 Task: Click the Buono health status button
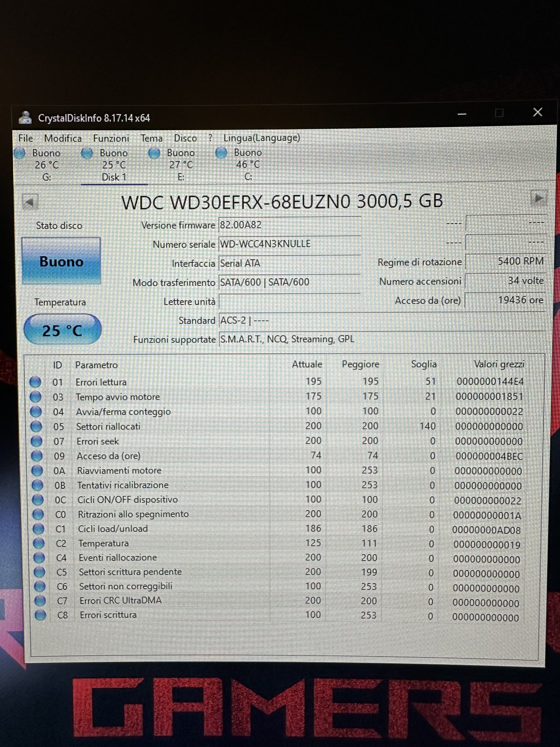pos(61,261)
